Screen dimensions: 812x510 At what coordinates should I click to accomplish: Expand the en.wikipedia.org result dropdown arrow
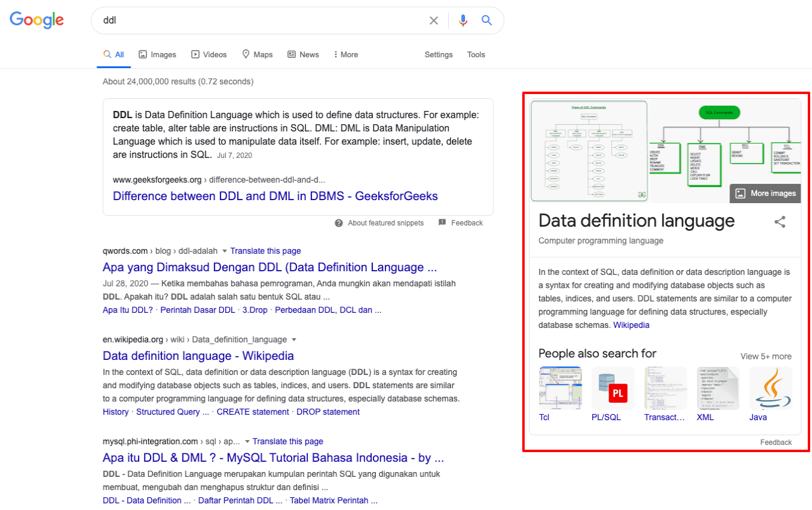pyautogui.click(x=294, y=339)
